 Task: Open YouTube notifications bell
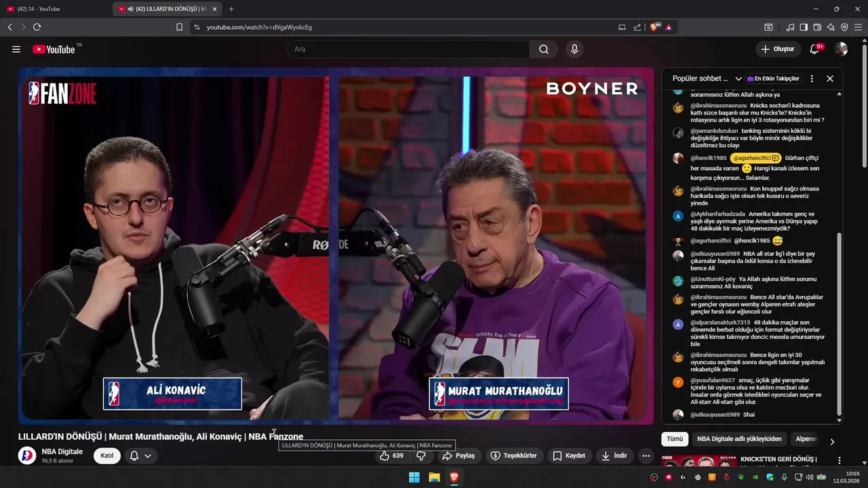(x=814, y=49)
